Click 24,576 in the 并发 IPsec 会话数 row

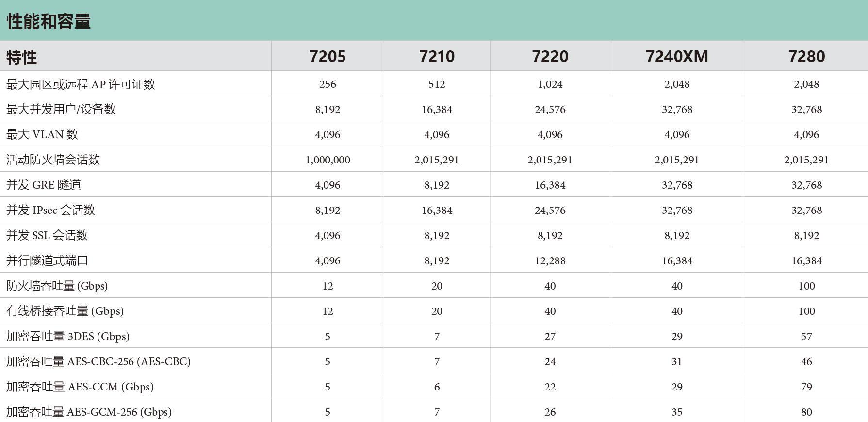click(550, 211)
